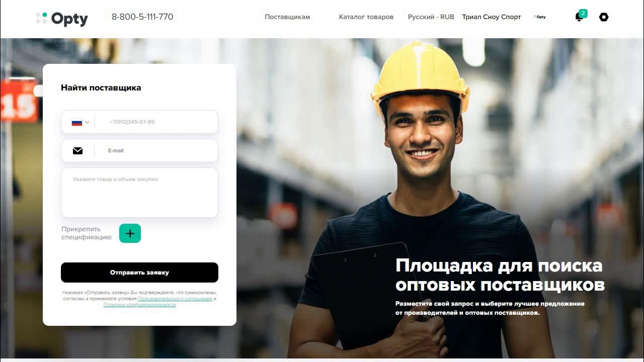Open the Каталог товаров menu item
This screenshot has height=362, width=644.
366,17
